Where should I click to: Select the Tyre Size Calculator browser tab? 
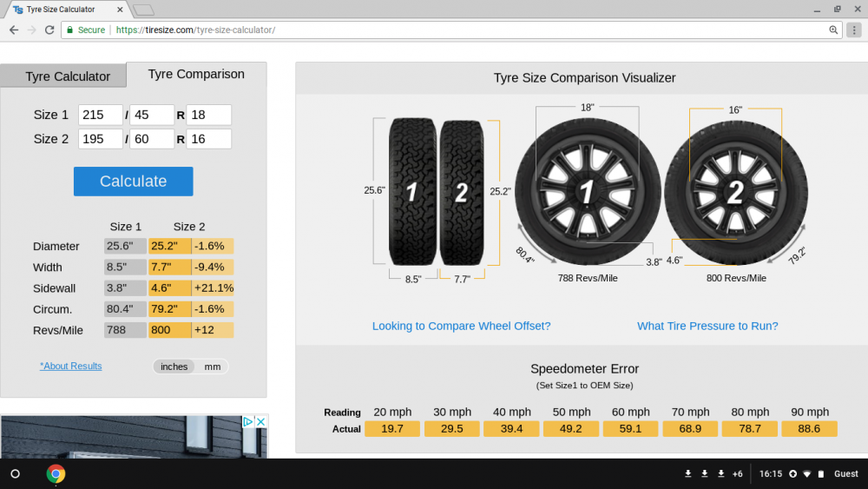coord(65,10)
